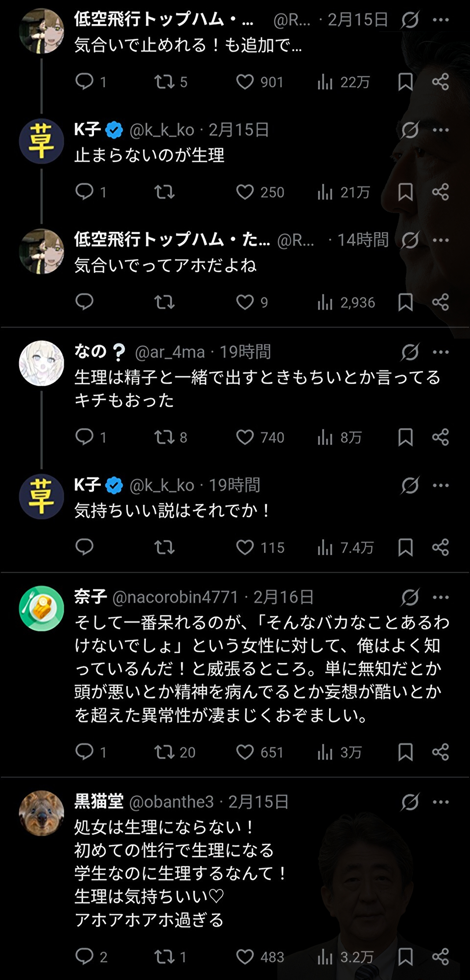This screenshot has width=470, height=980.
Task: Open more options on K子's 2月15日 post
Action: [x=441, y=130]
